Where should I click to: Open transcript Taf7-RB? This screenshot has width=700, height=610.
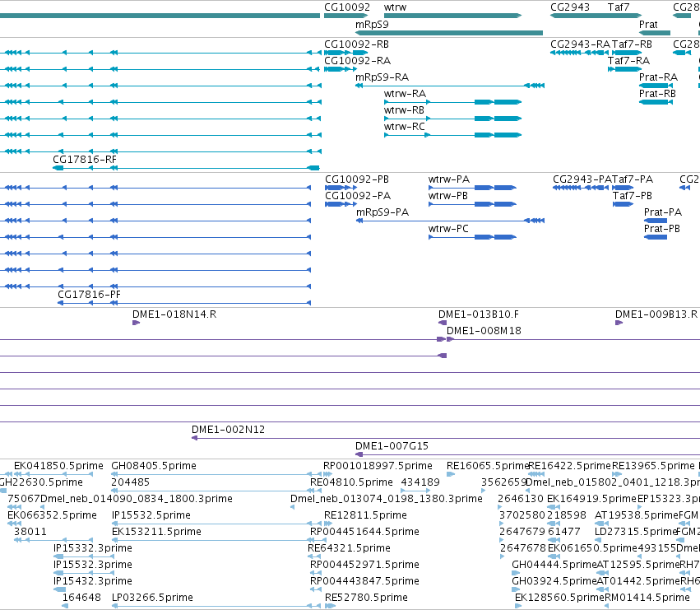coord(632,44)
